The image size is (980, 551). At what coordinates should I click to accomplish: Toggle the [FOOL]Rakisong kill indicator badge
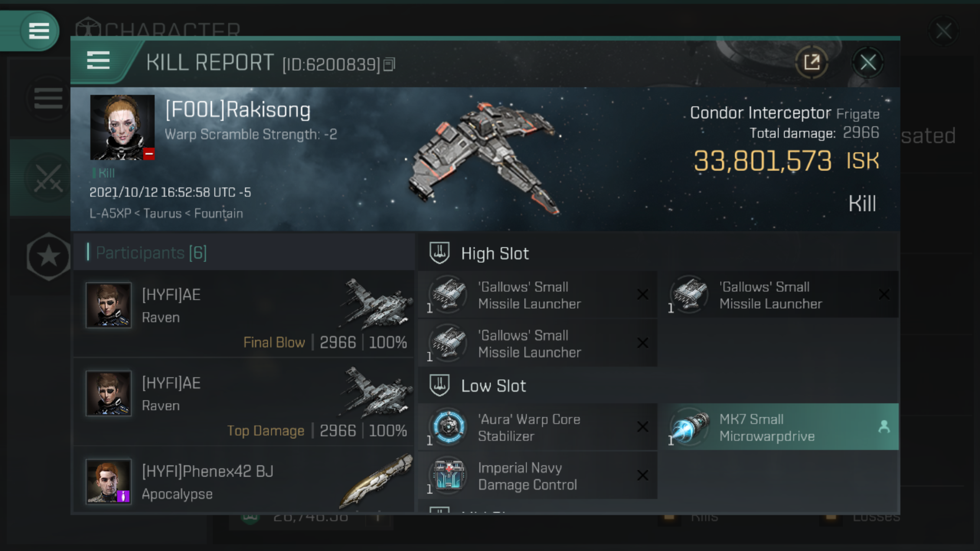(105, 173)
